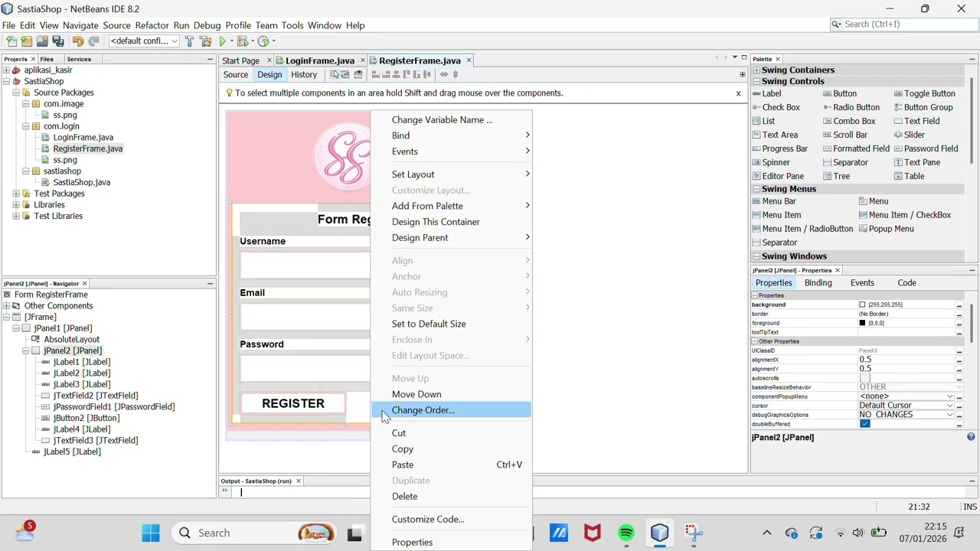This screenshot has height=551, width=980.
Task: Switch to the Source view
Action: coord(236,74)
